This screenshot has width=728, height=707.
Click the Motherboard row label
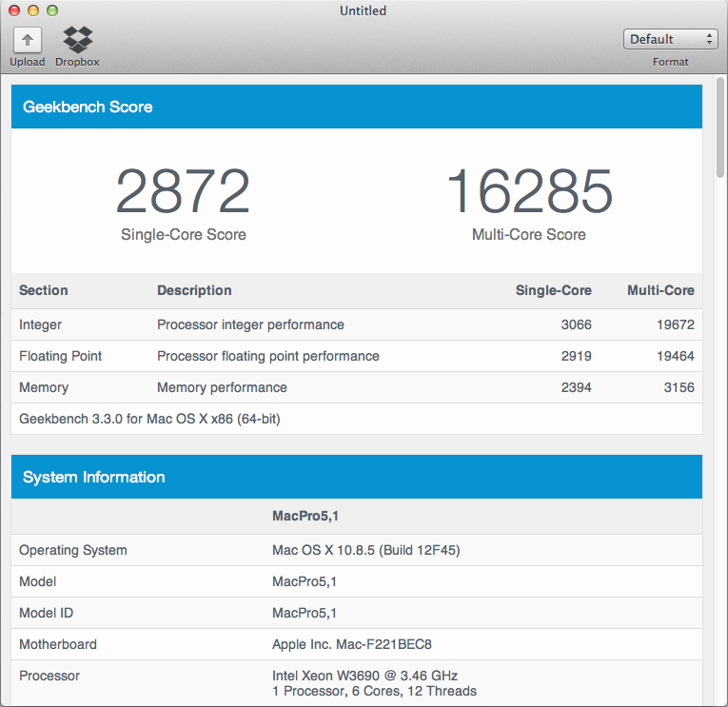pos(57,644)
